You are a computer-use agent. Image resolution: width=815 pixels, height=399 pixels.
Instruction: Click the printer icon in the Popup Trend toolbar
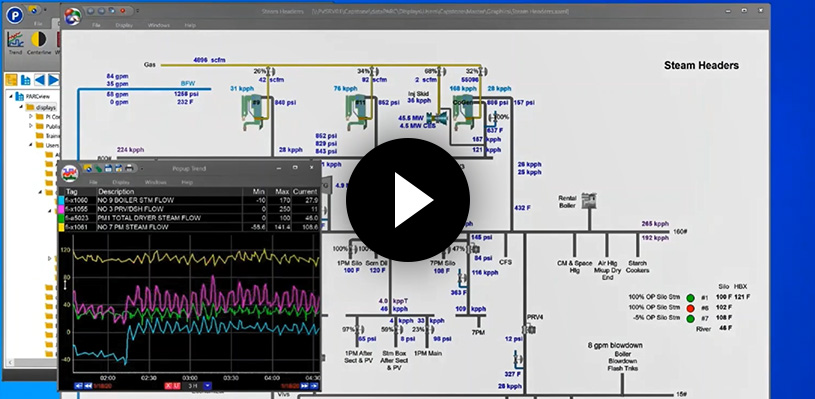128,168
